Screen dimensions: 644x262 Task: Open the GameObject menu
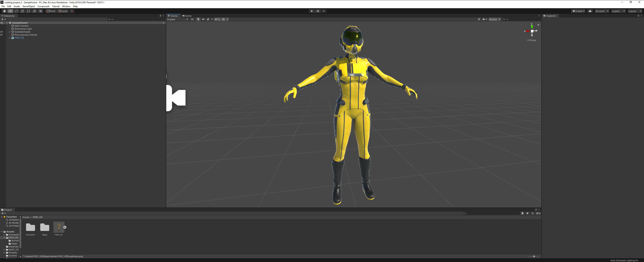click(28, 6)
